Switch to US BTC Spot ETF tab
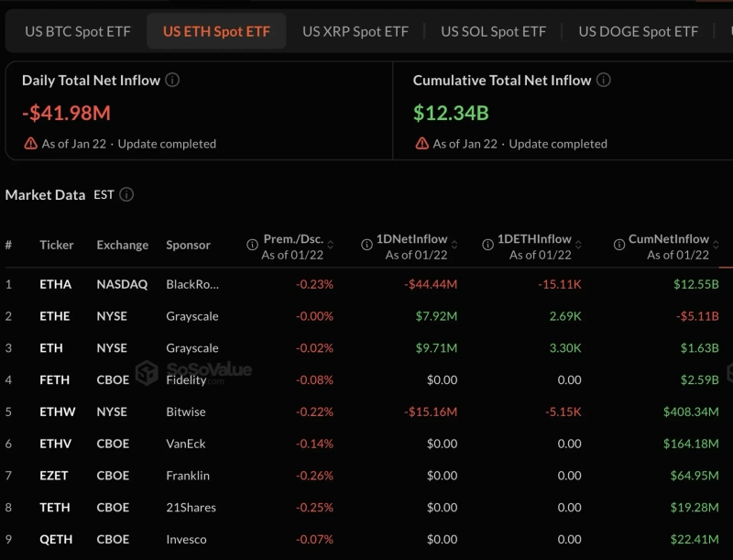 [x=78, y=31]
